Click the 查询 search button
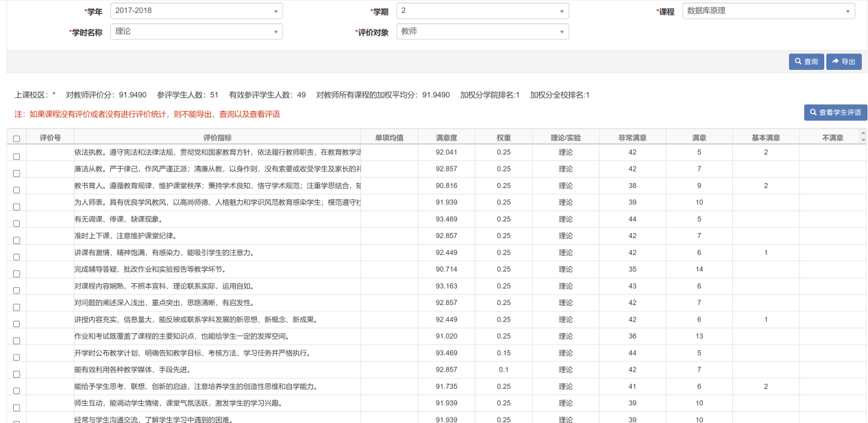 [x=806, y=62]
